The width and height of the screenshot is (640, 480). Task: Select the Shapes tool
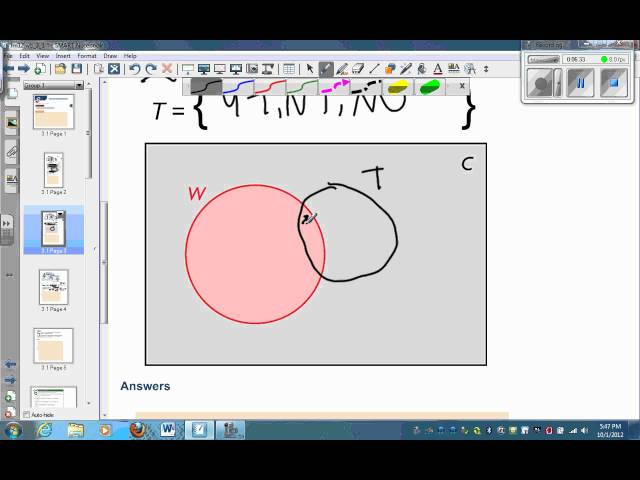[390, 69]
